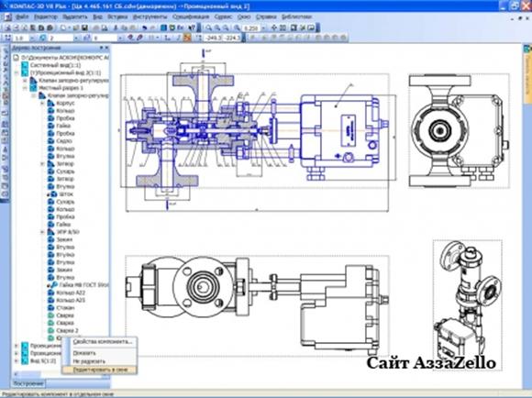Select the Шток component in tree
The image size is (532, 398).
(66, 194)
